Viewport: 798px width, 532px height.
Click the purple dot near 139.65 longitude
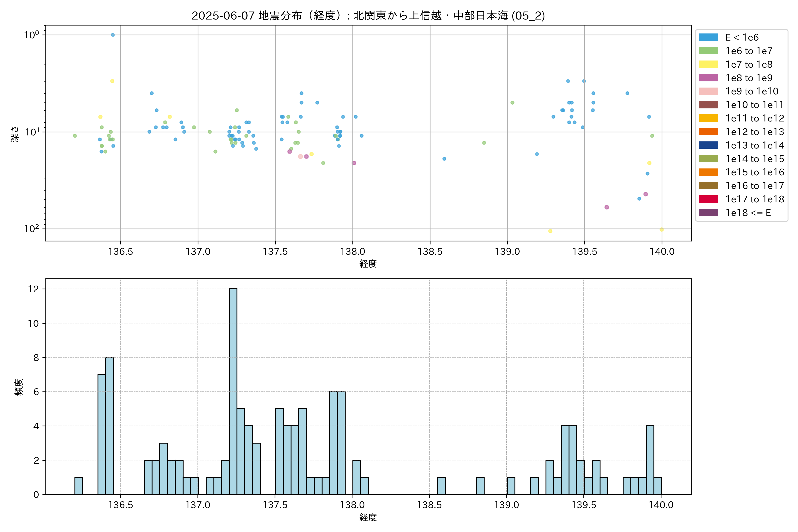[607, 207]
